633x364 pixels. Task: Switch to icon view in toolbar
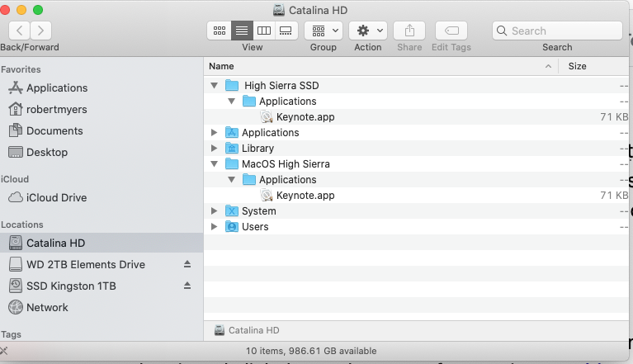(220, 31)
